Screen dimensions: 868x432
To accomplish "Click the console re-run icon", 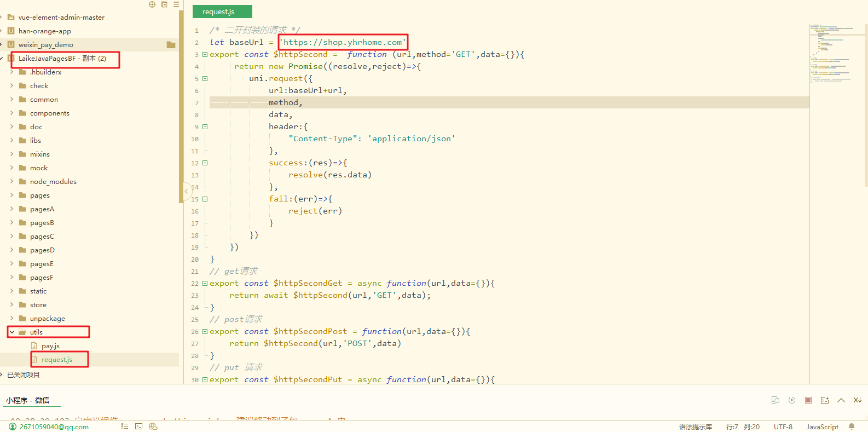I will coord(776,400).
